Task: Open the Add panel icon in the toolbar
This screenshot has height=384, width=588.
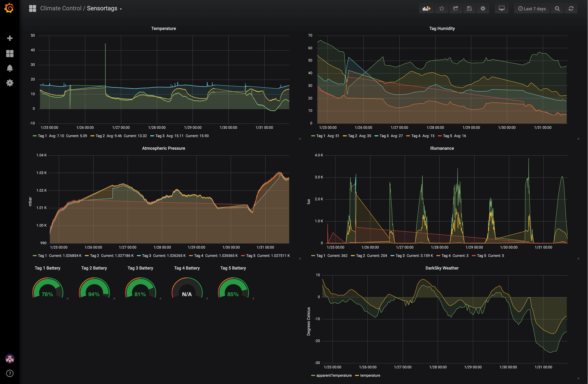Action: point(427,8)
